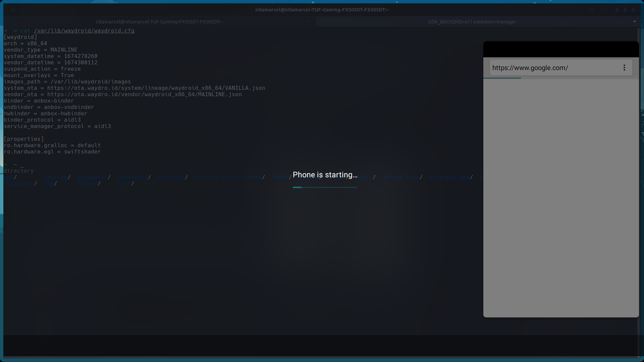Viewport: 644px width, 362px height.
Task: Open a new terminal tab with the plus icon
Action: click(x=13, y=10)
